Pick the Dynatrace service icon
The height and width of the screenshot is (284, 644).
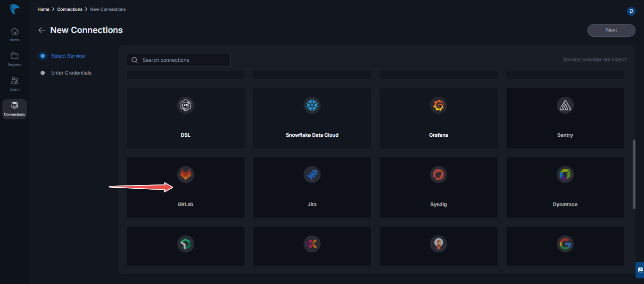(564, 175)
